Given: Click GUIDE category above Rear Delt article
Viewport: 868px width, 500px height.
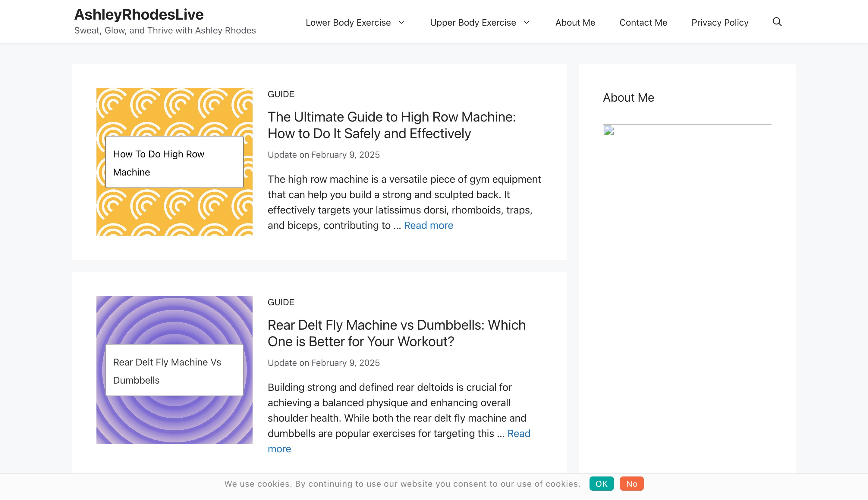Looking at the screenshot, I should (281, 302).
